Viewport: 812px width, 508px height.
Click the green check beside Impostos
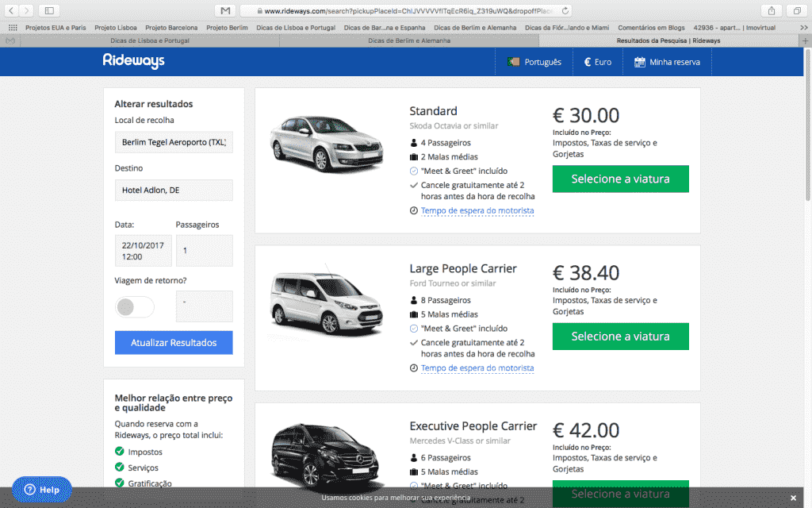coord(120,451)
